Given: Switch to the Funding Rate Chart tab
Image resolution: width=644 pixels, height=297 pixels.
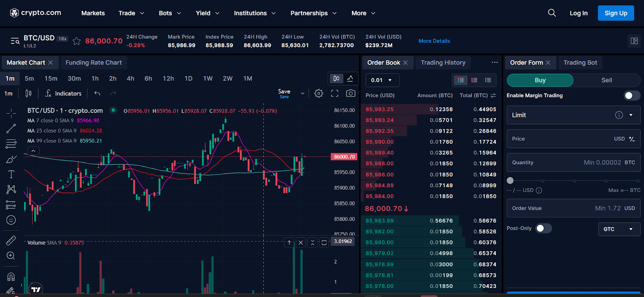Looking at the screenshot, I should (94, 62).
